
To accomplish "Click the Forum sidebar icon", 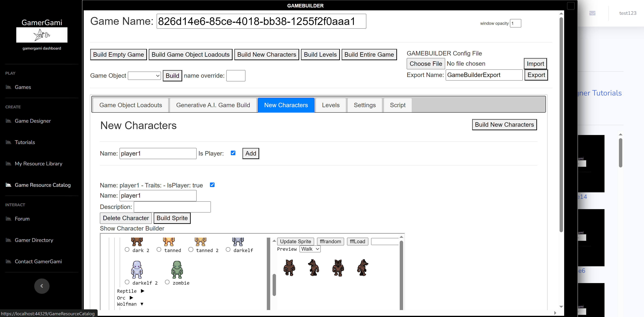I will pos(8,219).
